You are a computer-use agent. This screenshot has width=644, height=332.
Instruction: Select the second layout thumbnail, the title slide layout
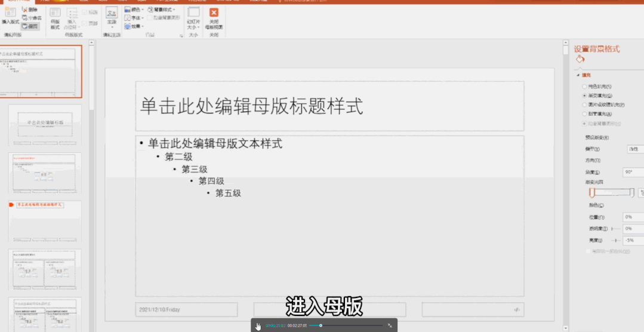point(45,125)
